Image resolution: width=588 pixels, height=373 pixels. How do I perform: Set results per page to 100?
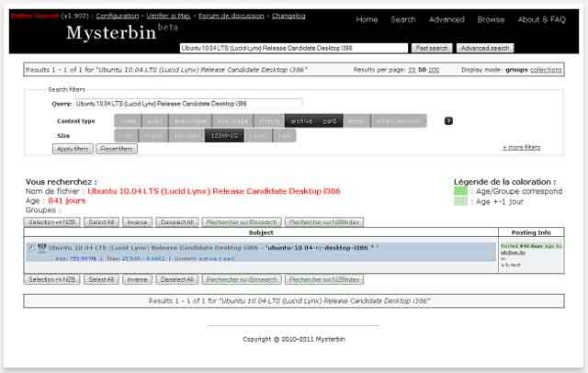pyautogui.click(x=434, y=70)
